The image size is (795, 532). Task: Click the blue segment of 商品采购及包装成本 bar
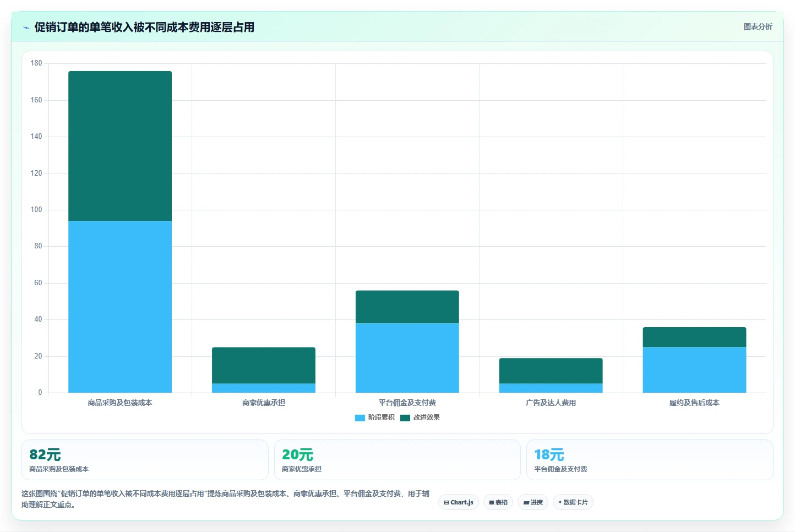(x=120, y=307)
